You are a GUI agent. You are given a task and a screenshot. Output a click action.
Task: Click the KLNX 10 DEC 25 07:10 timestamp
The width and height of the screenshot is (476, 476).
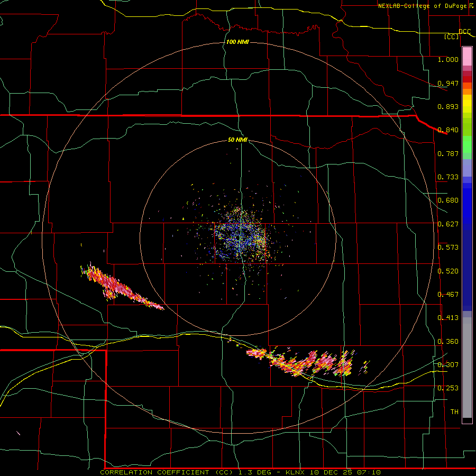[333, 472]
